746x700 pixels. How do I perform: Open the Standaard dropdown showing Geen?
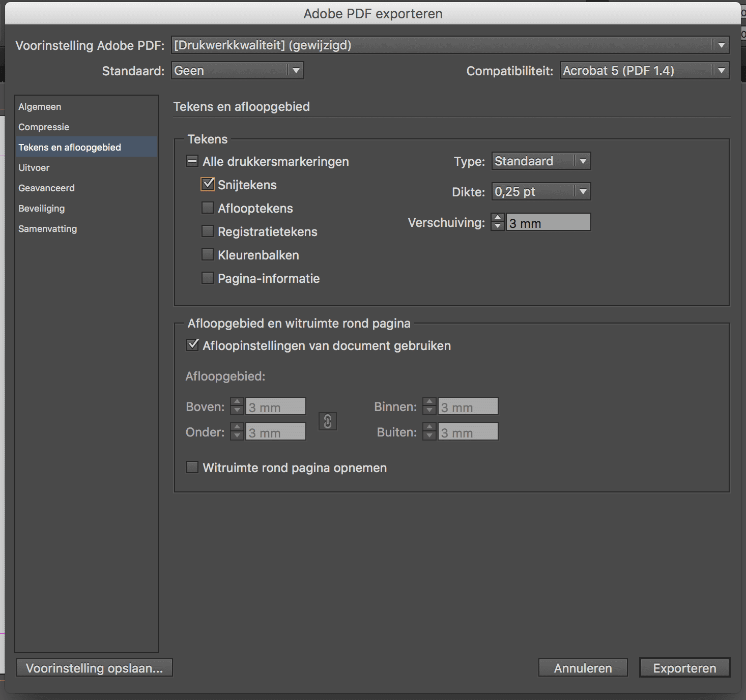(x=296, y=70)
